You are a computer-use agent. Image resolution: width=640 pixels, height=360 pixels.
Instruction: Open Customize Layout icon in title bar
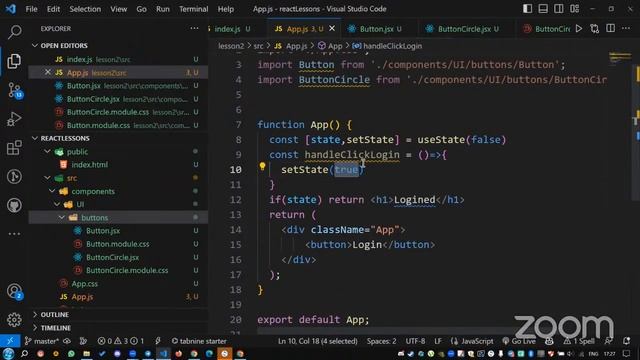click(575, 9)
